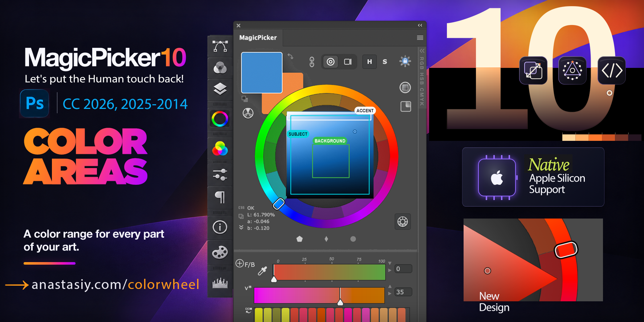Select the MagicPicker panel tab
The width and height of the screenshot is (644, 322).
258,38
